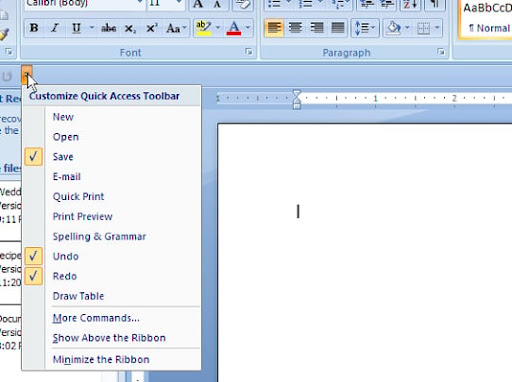Click the indent marker on the ruler
The height and width of the screenshot is (382, 512).
297,99
